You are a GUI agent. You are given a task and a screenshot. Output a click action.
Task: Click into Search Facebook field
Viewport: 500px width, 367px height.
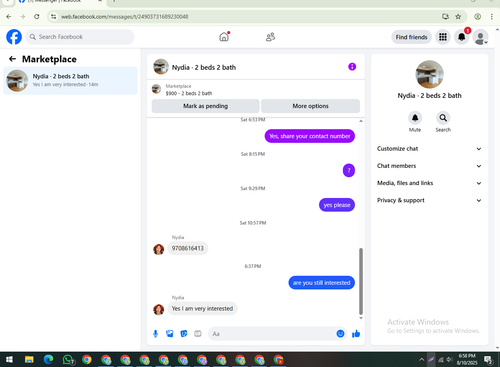pos(80,37)
